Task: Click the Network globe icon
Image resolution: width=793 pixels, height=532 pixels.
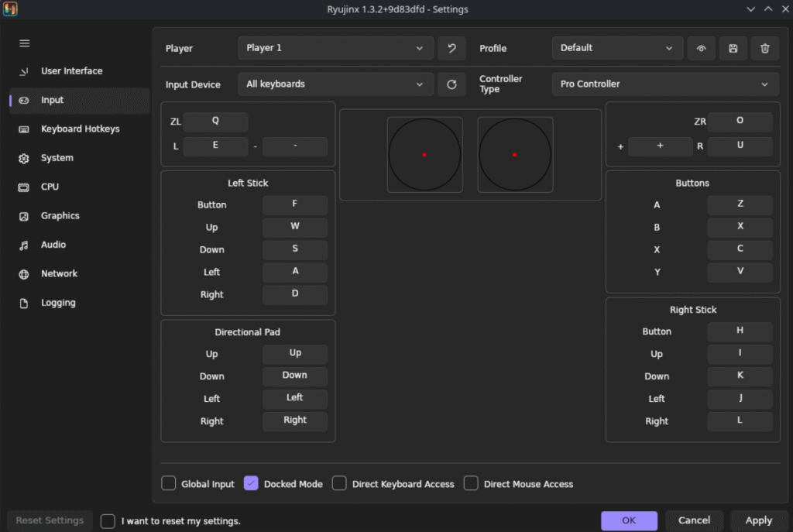Action: click(x=24, y=274)
